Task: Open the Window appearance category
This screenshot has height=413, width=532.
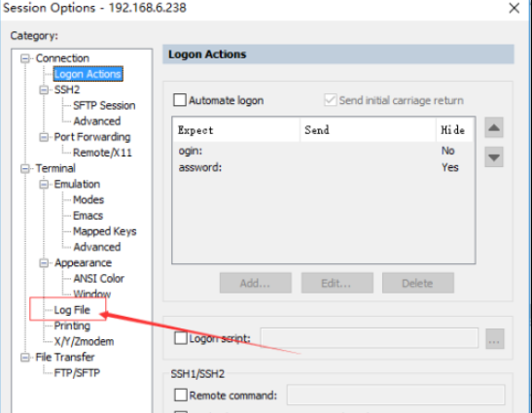Action: tap(92, 293)
